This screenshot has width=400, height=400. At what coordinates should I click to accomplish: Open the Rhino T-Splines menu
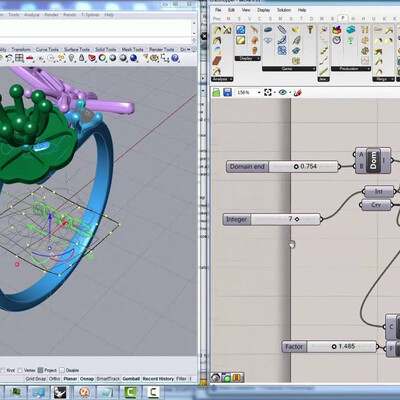90,15
